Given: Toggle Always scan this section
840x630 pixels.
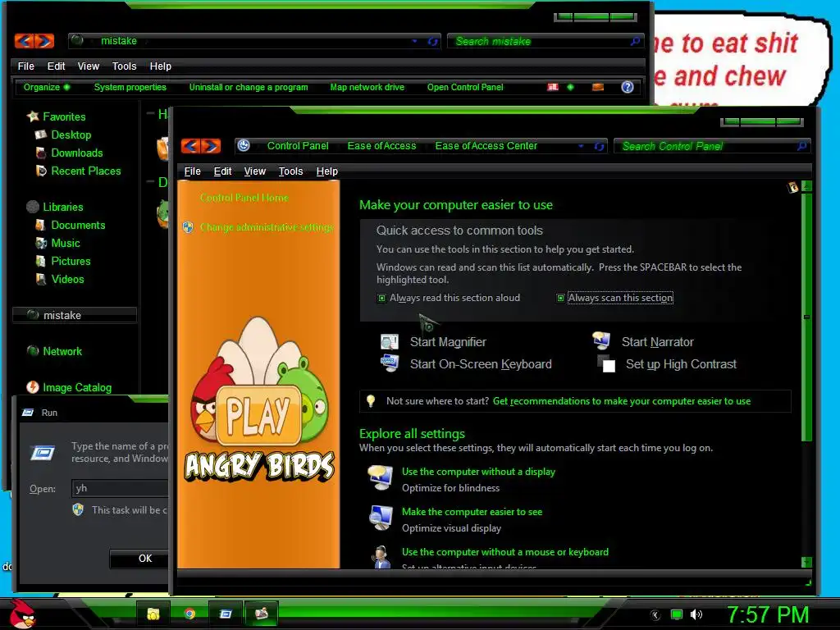Looking at the screenshot, I should tap(560, 298).
